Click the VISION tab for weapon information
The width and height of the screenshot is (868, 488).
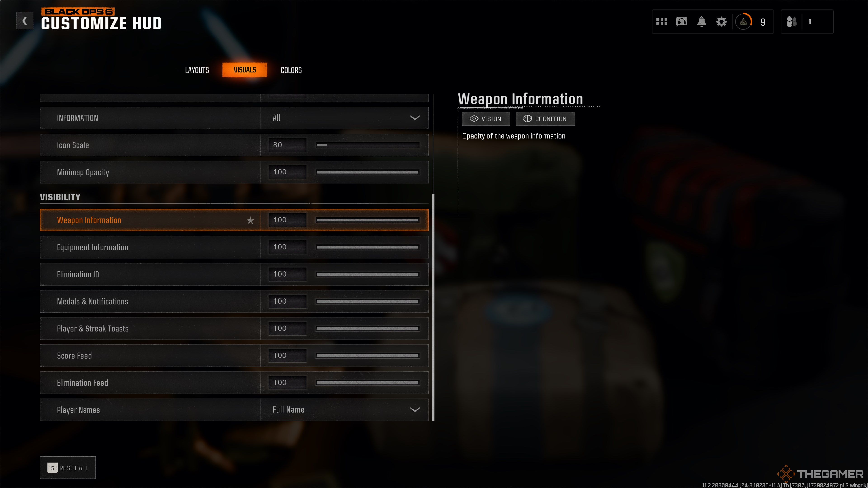(486, 119)
